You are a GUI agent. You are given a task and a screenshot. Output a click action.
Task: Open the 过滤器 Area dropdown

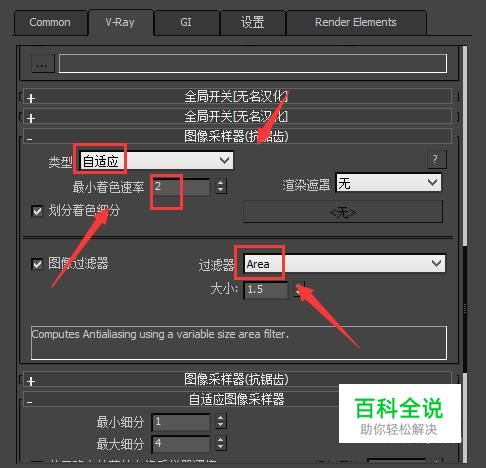tap(344, 264)
